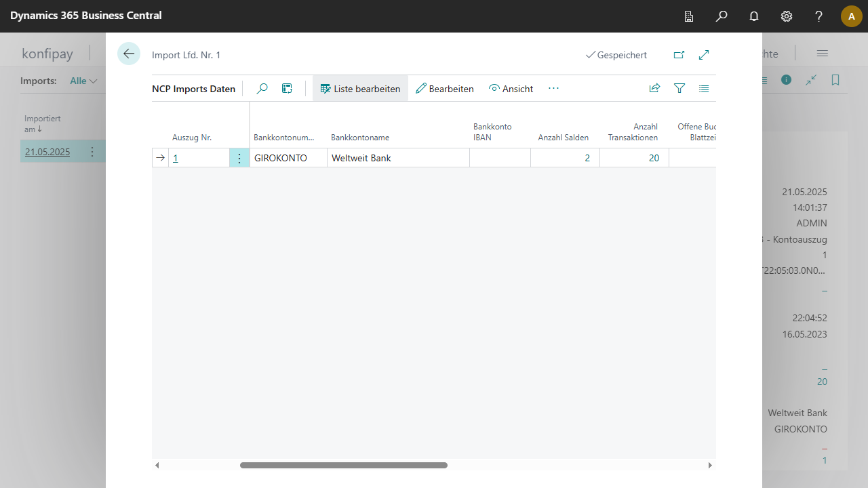Search the NCP Imports Daten list
The width and height of the screenshot is (868, 488).
(x=262, y=89)
